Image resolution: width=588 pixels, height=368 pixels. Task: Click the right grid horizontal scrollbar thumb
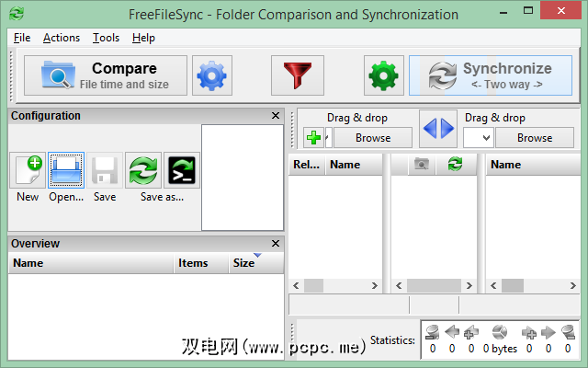click(513, 286)
